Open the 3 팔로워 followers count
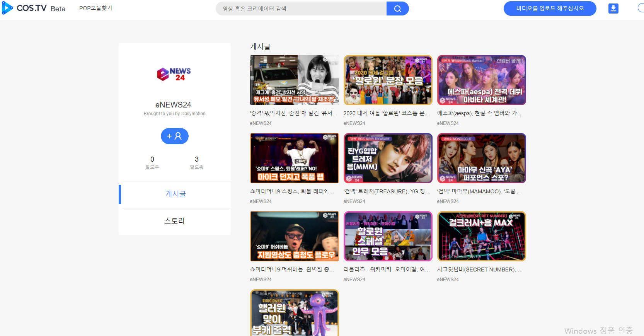Image resolution: width=644 pixels, height=336 pixels. click(197, 162)
